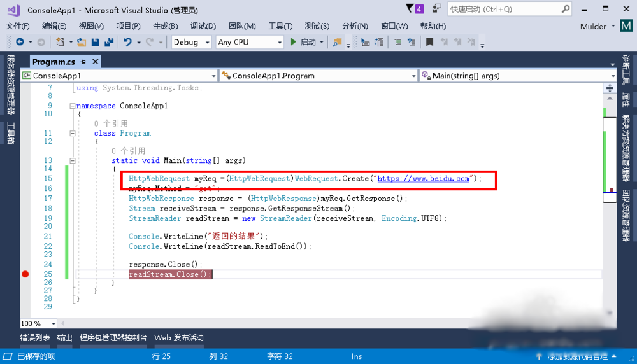Open the Debug configuration dropdown
637x364 pixels.
[192, 42]
